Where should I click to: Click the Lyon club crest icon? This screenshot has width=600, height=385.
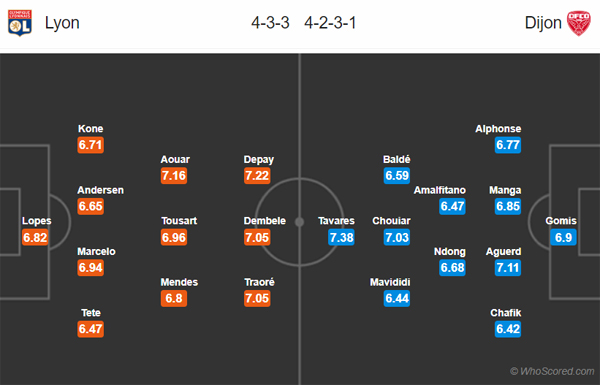tap(20, 23)
